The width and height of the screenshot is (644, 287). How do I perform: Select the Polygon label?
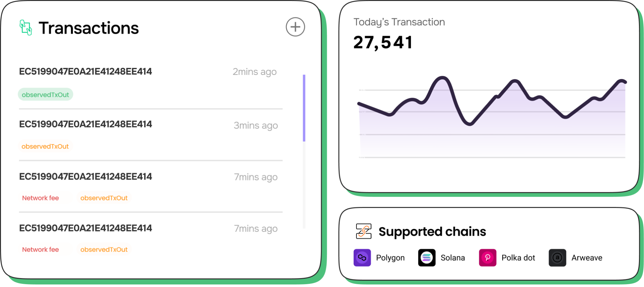coord(390,258)
